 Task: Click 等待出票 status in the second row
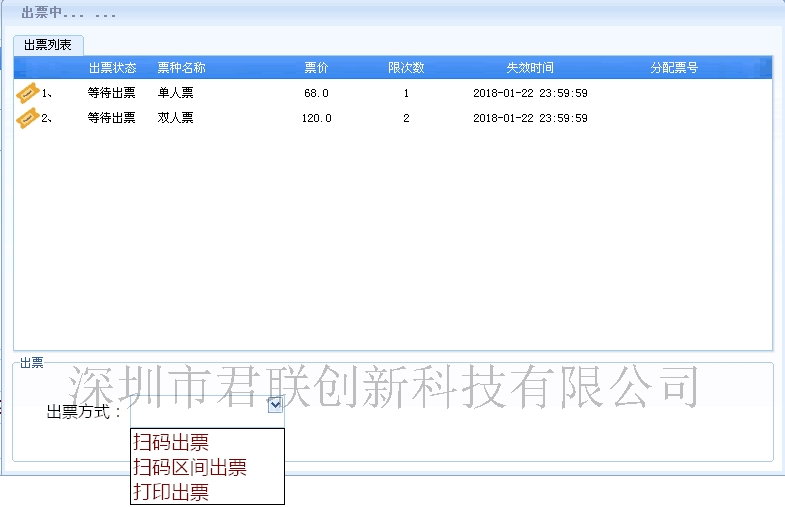(111, 118)
